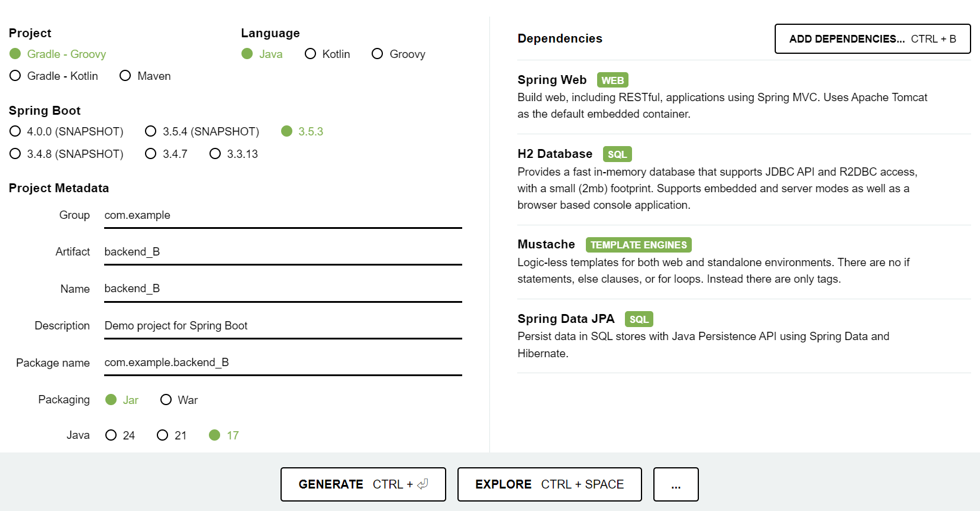Click the WEB tag badge
Screen dimensions: 980x511
(x=612, y=80)
